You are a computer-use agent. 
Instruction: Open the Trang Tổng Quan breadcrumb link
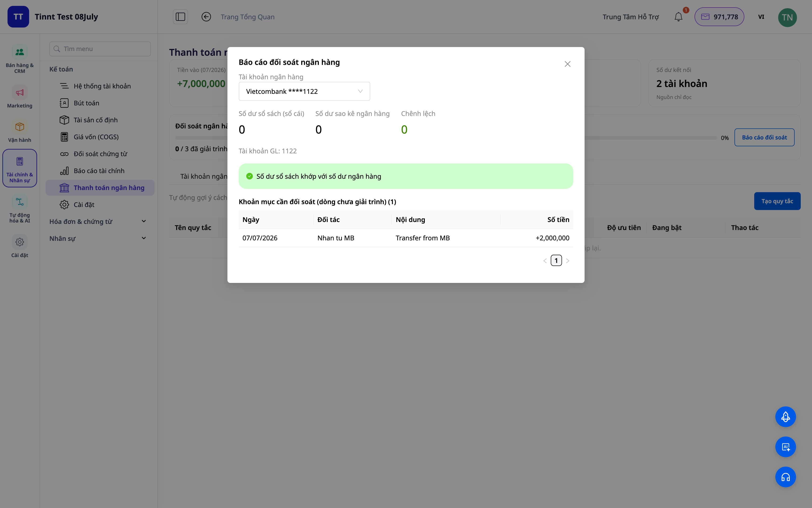click(247, 17)
